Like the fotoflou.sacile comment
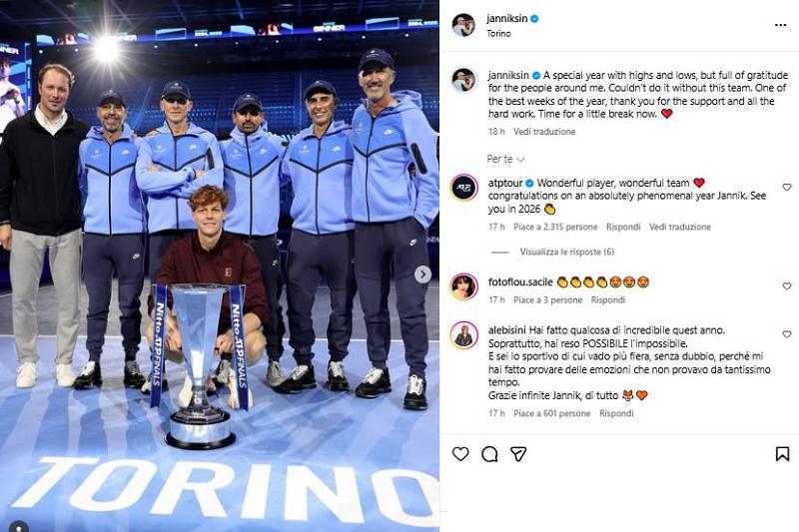This screenshot has width=799, height=532. (x=787, y=286)
